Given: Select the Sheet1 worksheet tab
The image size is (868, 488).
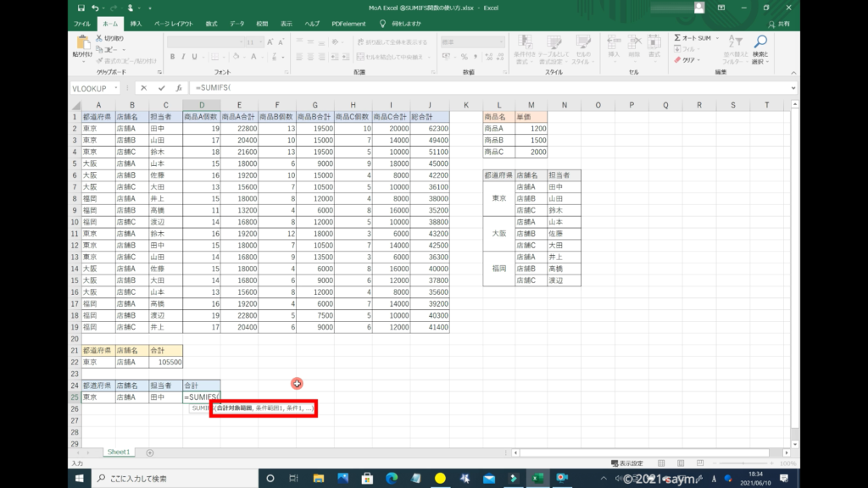Looking at the screenshot, I should pyautogui.click(x=117, y=452).
